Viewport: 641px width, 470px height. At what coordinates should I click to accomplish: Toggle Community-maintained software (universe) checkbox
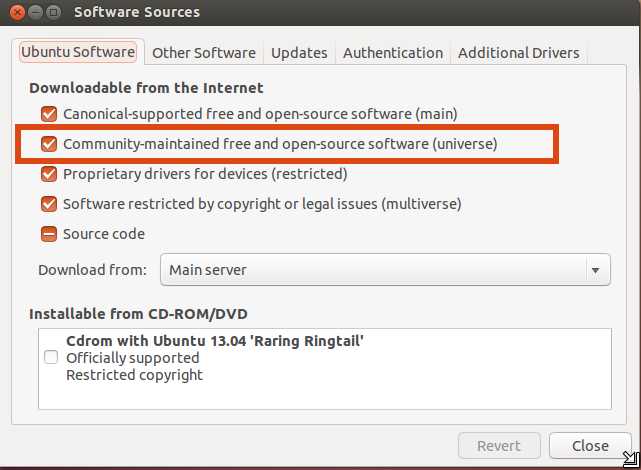coord(49,144)
